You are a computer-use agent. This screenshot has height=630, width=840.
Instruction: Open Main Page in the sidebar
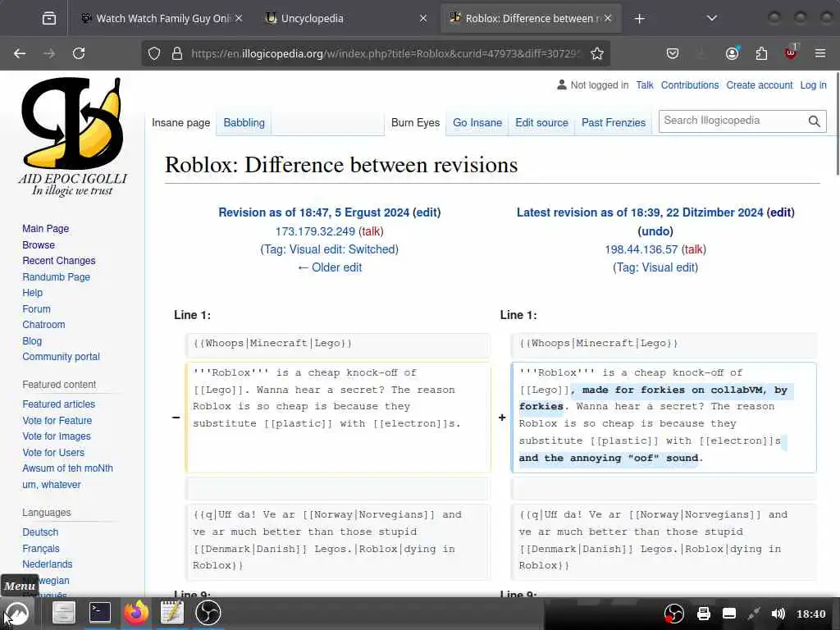coord(46,229)
